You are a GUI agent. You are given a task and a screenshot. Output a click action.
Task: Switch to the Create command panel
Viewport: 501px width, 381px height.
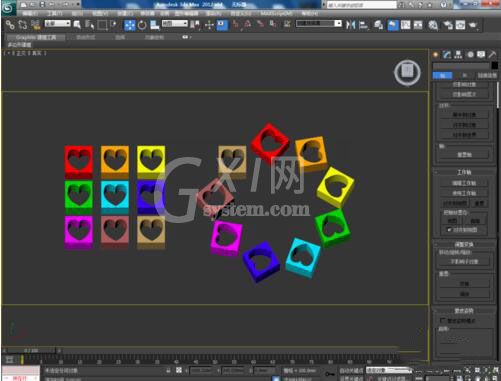point(435,54)
